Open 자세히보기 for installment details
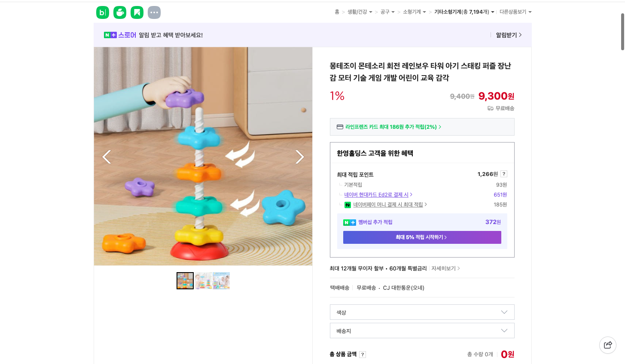Viewport: 625px width, 364px height. pos(444,268)
